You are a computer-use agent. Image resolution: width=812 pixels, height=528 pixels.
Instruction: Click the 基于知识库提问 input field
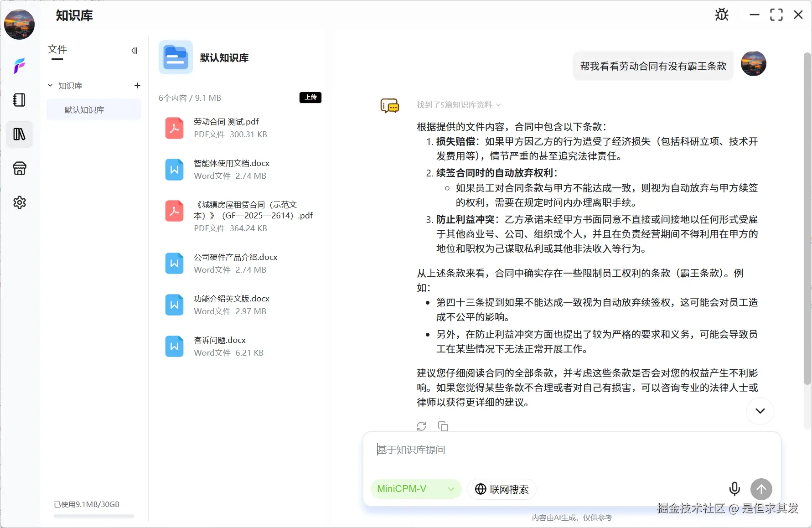click(502, 450)
